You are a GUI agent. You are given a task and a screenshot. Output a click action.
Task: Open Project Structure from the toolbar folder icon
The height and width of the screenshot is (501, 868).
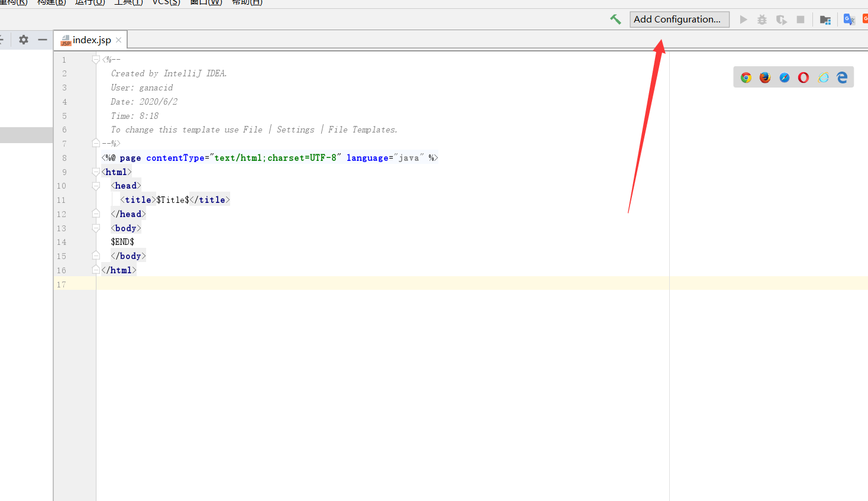(825, 20)
